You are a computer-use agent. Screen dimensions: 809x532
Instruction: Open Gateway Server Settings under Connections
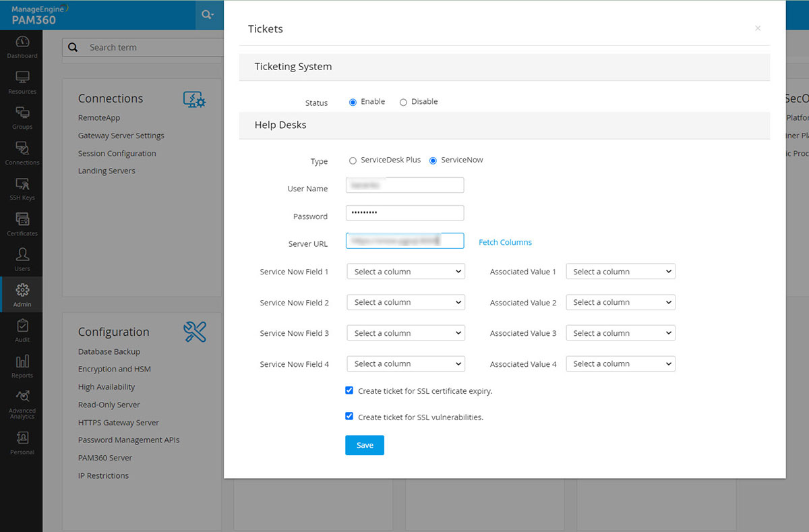(x=121, y=136)
